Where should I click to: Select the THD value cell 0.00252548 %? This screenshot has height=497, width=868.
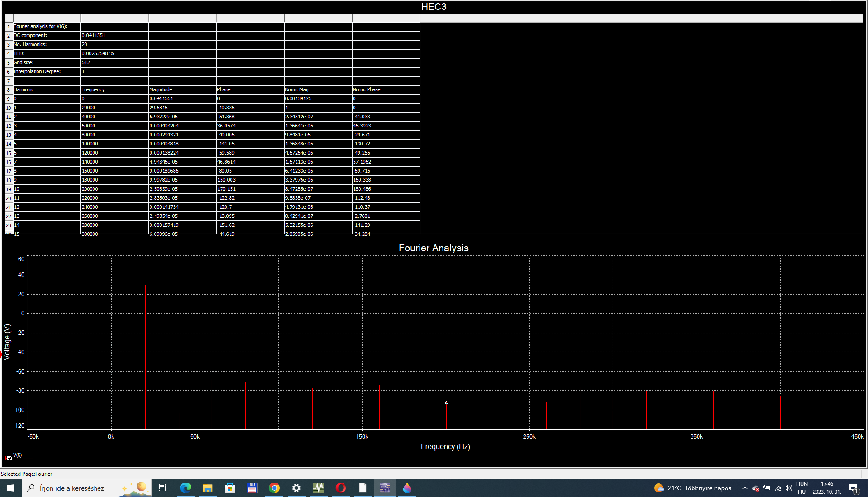(115, 53)
